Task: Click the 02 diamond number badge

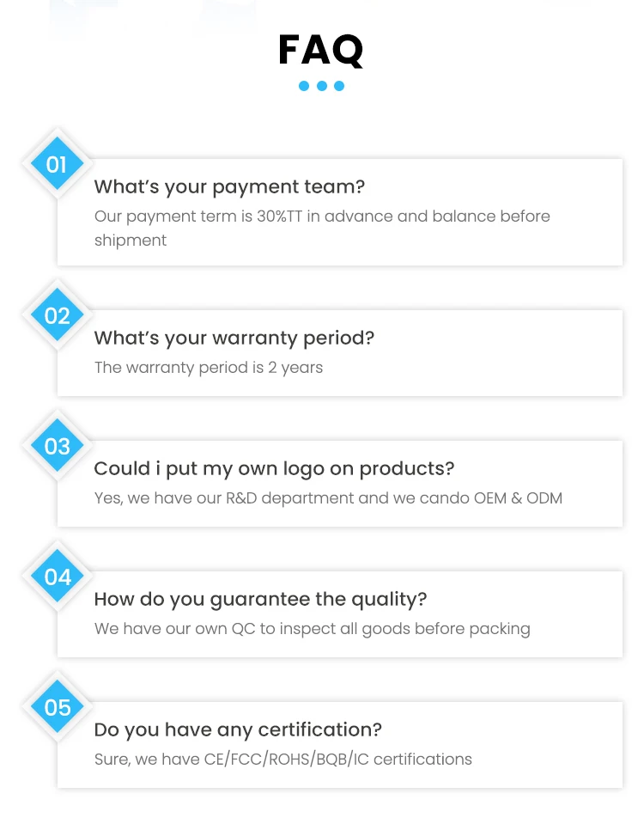Action: click(57, 315)
